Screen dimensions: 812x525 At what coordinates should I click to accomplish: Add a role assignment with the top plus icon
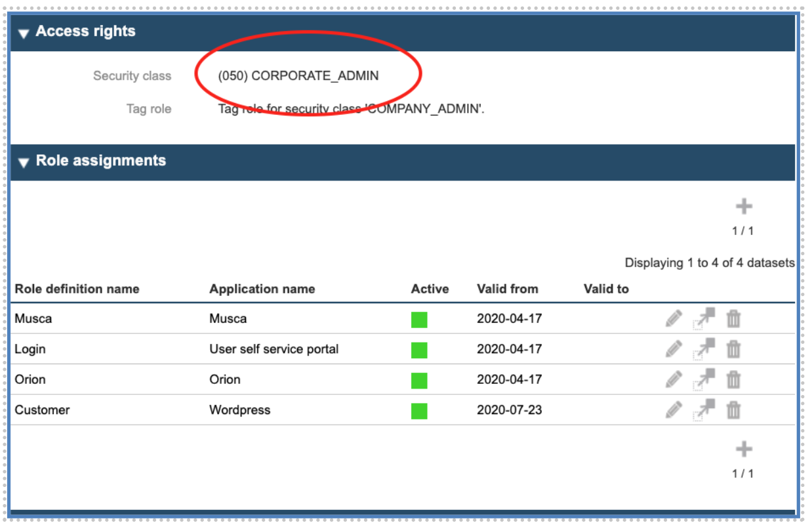click(744, 205)
